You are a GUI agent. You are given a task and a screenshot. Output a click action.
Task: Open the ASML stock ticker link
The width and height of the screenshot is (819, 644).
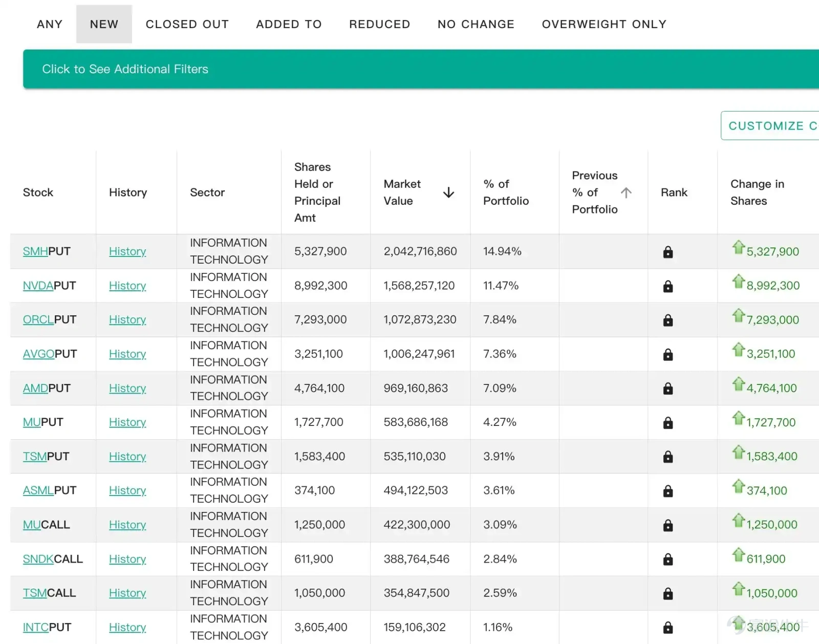point(38,490)
